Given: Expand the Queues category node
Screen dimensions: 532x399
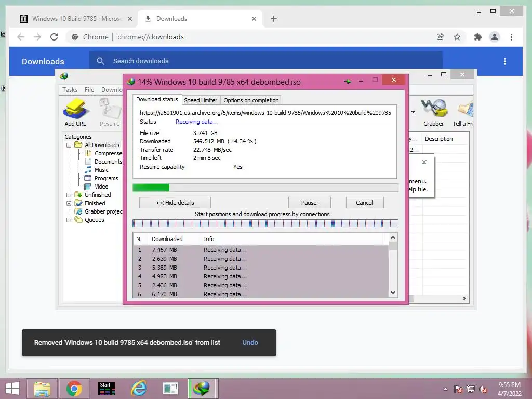Looking at the screenshot, I should [69, 220].
